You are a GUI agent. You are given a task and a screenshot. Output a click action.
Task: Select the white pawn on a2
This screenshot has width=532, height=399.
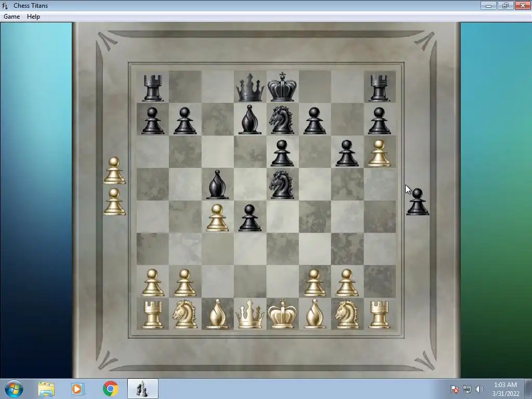153,283
